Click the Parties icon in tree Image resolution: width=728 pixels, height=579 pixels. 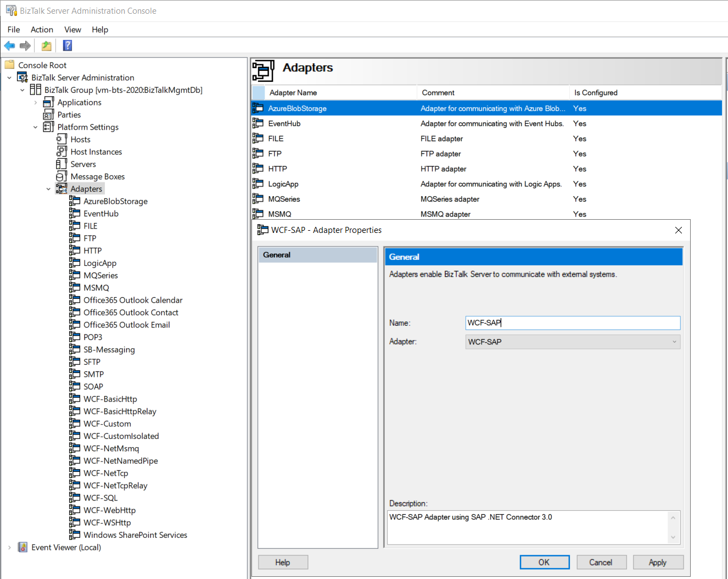tap(48, 114)
